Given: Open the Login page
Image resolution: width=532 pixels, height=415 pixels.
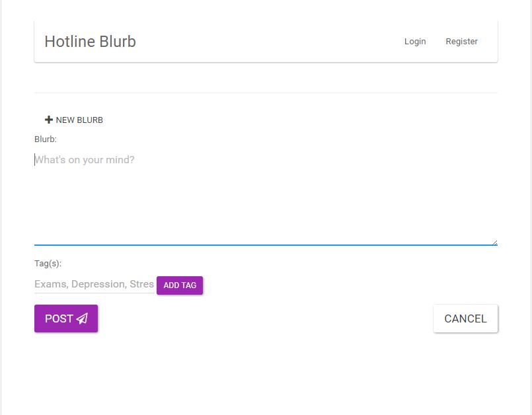Looking at the screenshot, I should point(415,42).
